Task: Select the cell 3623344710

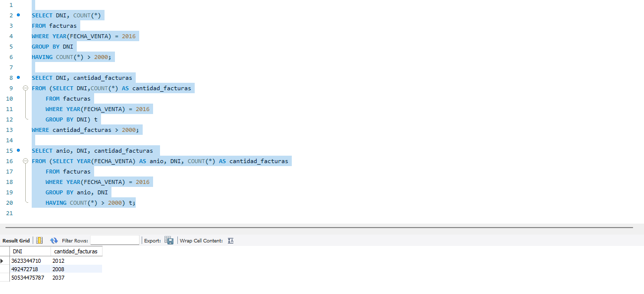Action: coord(30,260)
